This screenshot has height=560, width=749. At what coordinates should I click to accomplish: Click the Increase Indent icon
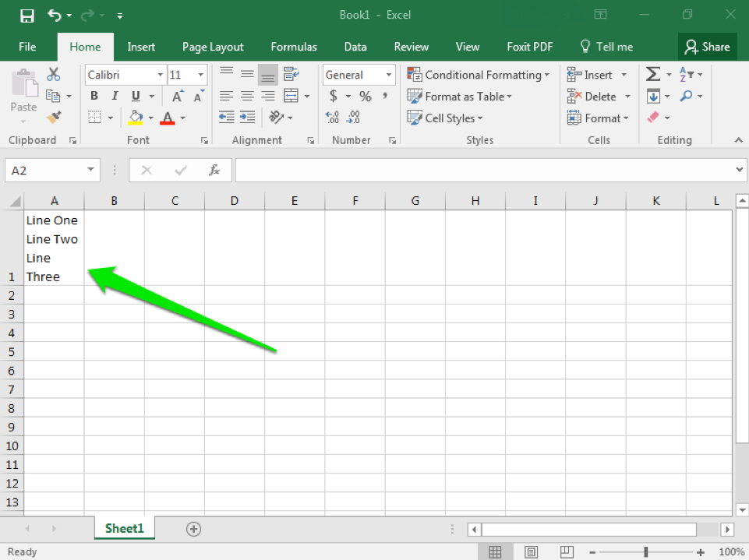click(x=247, y=118)
